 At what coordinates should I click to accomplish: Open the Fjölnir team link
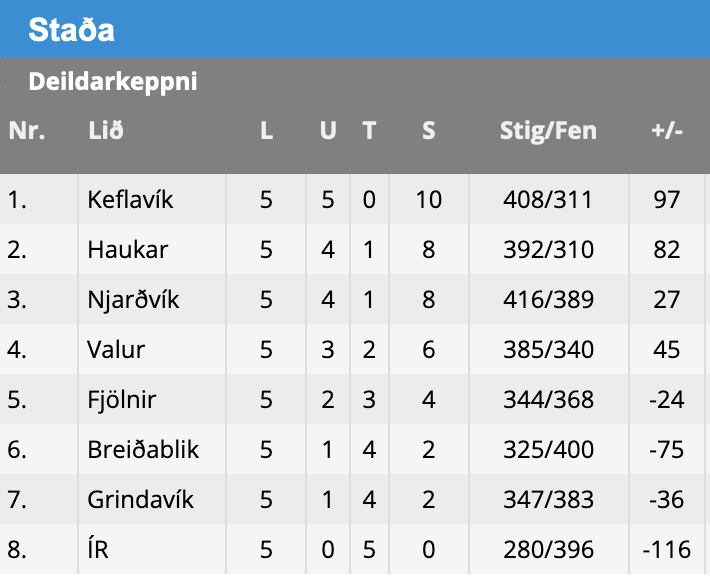[122, 399]
